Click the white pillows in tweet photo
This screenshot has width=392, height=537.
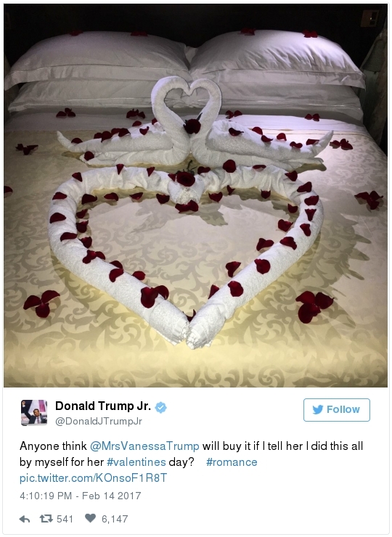[x=185, y=70]
